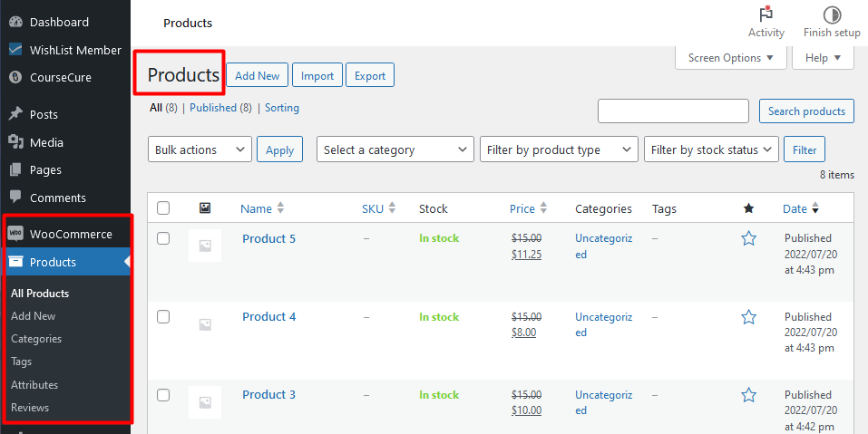Check the select-all products checkbox

(x=163, y=208)
